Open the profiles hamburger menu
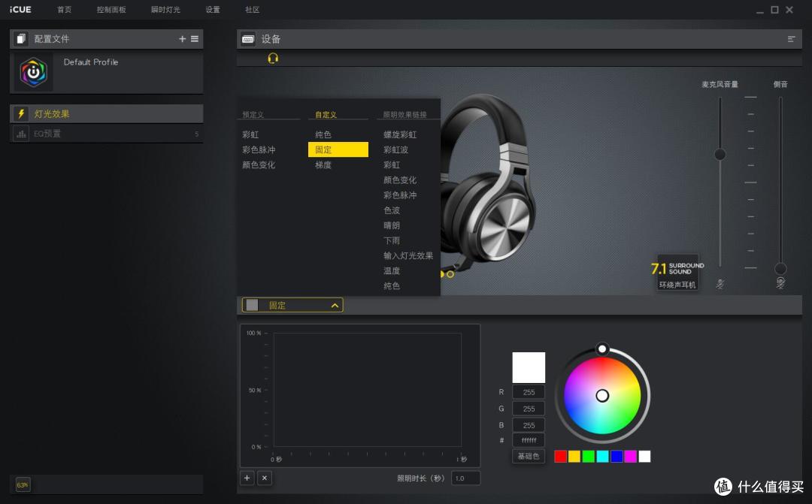The height and width of the screenshot is (504, 812). (x=195, y=39)
